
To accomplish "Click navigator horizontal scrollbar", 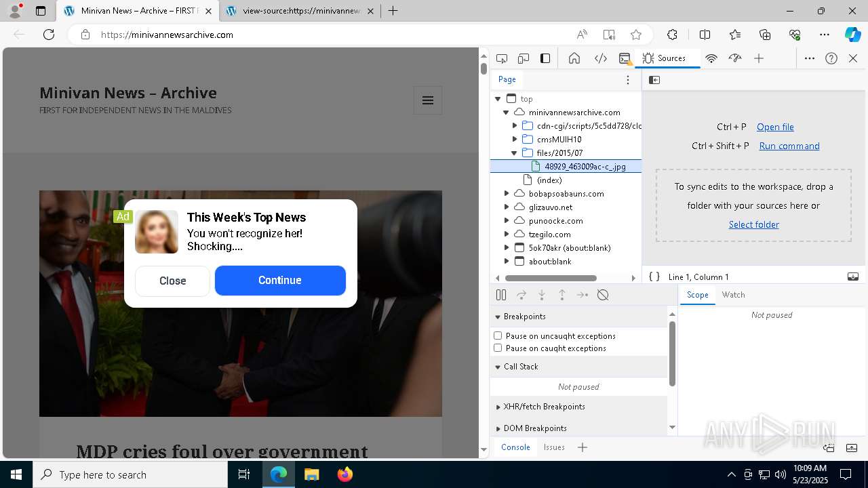I will [x=551, y=278].
